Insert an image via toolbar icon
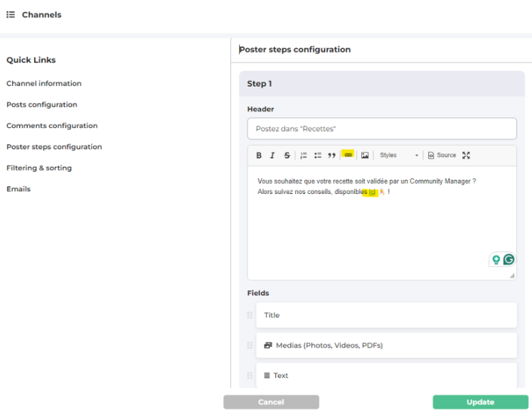Viewport: 532px width, 410px height. pos(365,156)
